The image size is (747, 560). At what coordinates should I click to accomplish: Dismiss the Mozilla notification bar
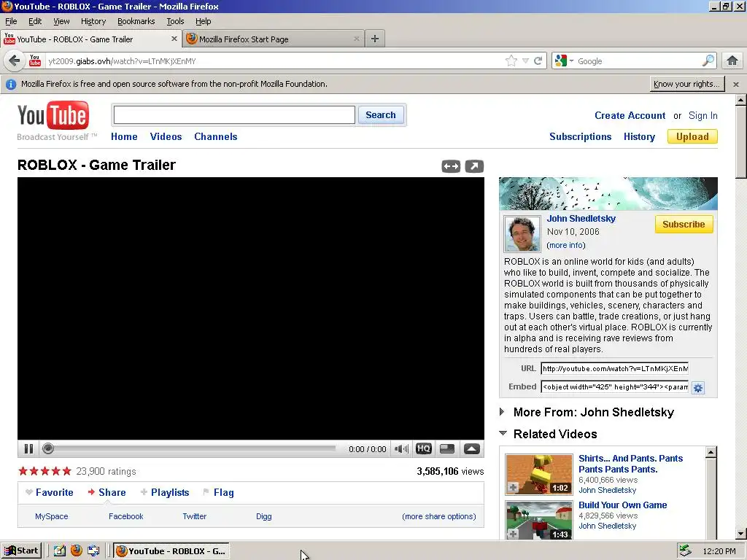coord(735,85)
